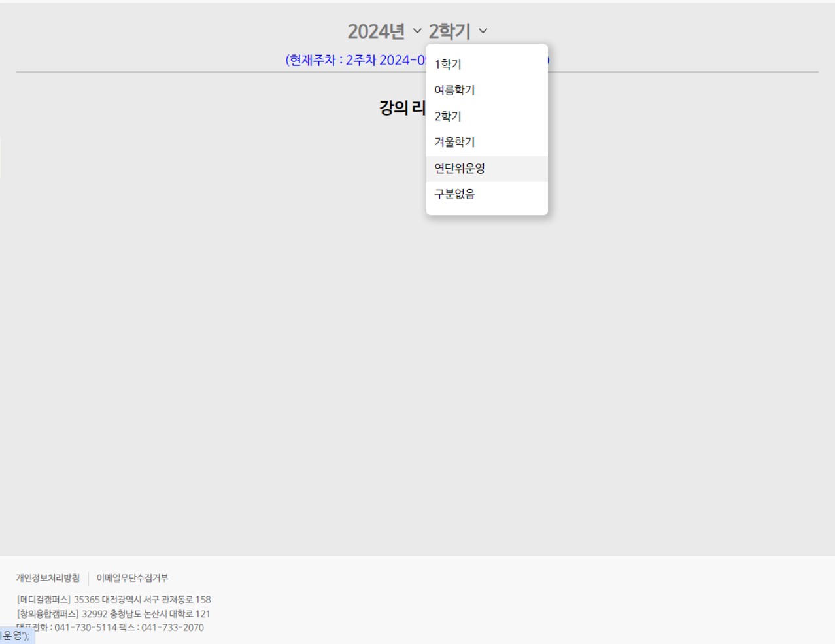Click the blue 현재주차 2주차 text
Screen dimensions: 835x644
tap(353, 60)
